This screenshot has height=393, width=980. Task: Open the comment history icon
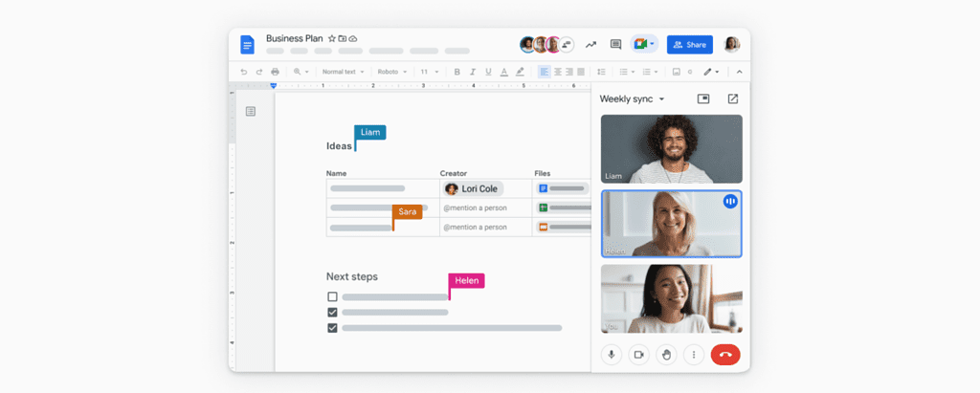615,44
